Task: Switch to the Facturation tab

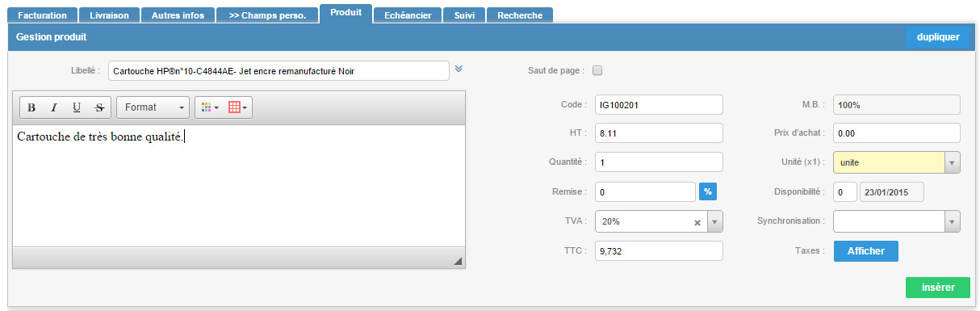Action: 43,15
